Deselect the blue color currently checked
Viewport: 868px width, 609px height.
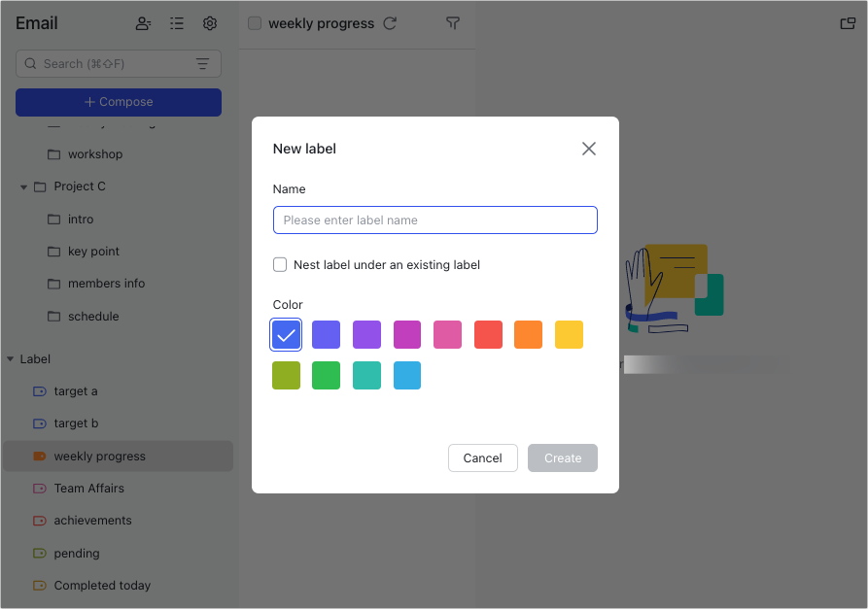pos(286,334)
